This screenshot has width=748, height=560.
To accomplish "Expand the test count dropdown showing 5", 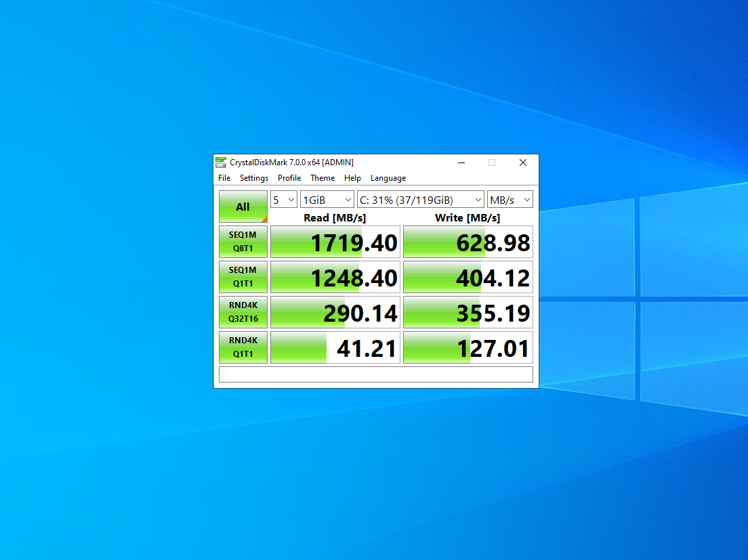I will (284, 200).
